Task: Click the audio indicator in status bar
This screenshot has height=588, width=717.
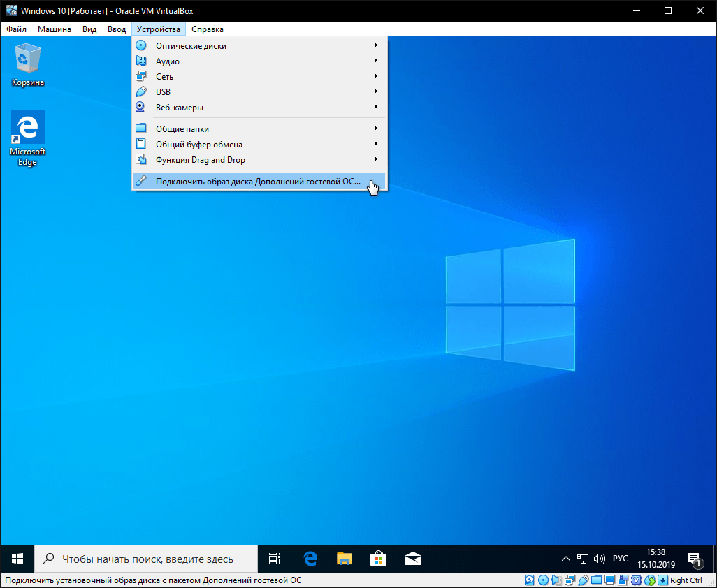Action: (556, 580)
